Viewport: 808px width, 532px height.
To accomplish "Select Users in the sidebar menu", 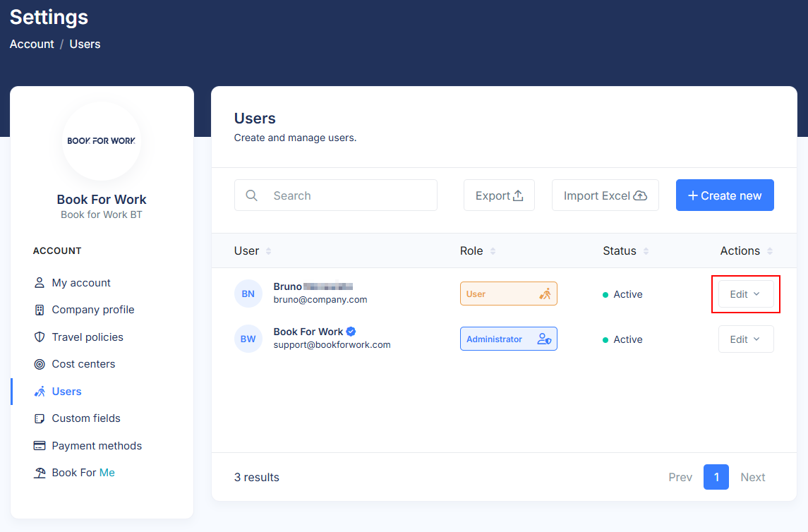I will (x=57, y=392).
